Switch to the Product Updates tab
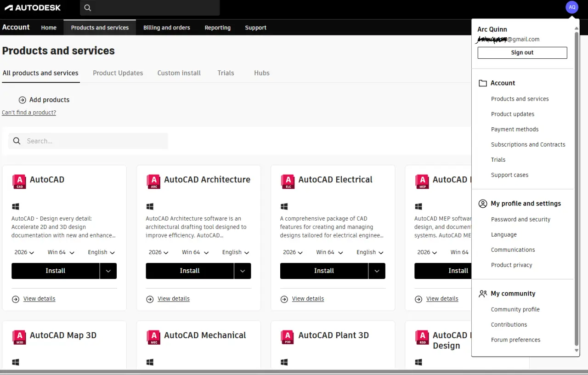Image resolution: width=588 pixels, height=375 pixels. click(x=118, y=73)
